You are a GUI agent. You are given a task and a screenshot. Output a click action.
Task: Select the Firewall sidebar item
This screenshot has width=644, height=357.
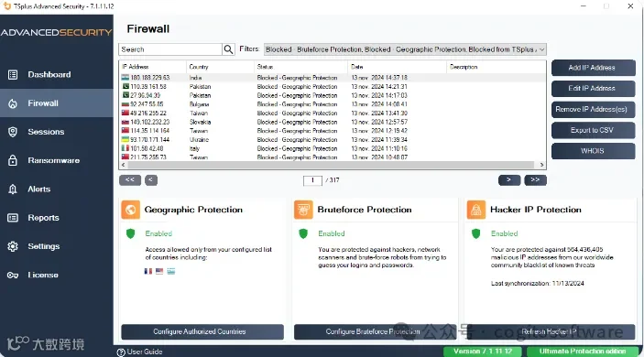point(57,103)
